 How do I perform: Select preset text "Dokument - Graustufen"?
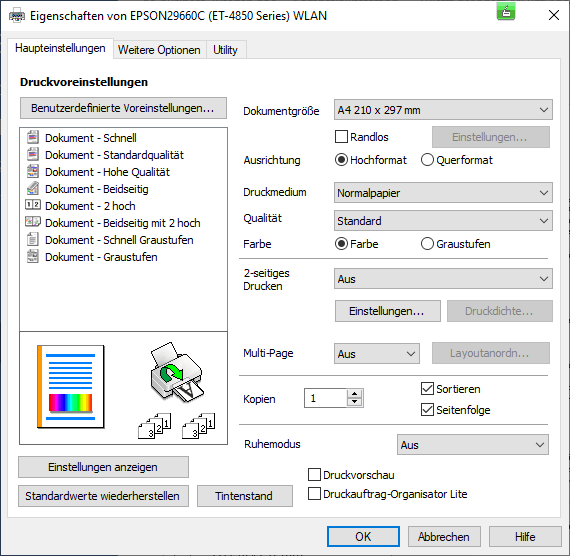[101, 257]
